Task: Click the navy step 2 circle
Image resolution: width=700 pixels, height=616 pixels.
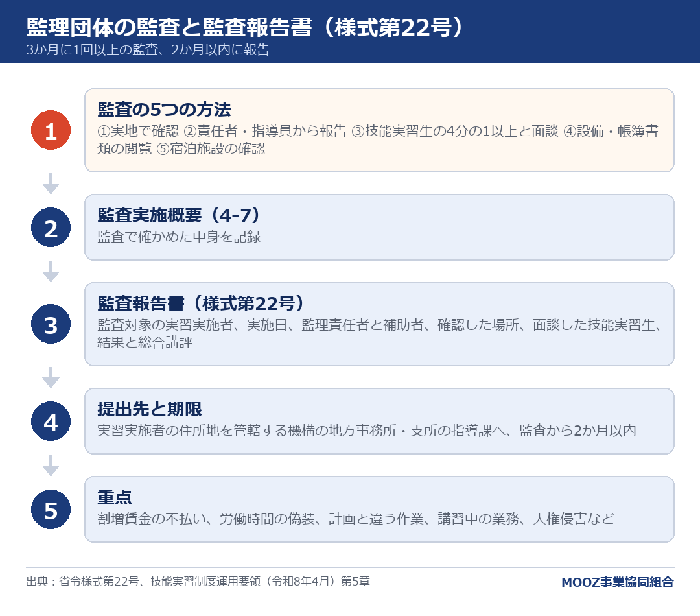Action: click(51, 228)
